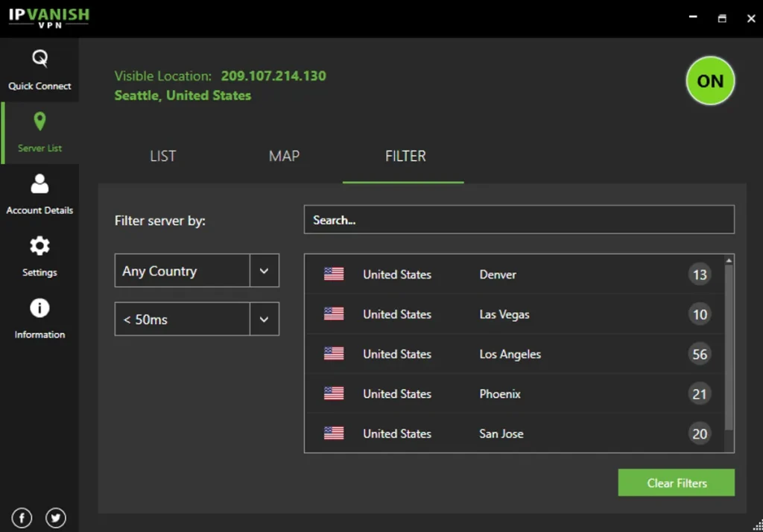
Task: Switch to the MAP tab
Action: click(284, 156)
